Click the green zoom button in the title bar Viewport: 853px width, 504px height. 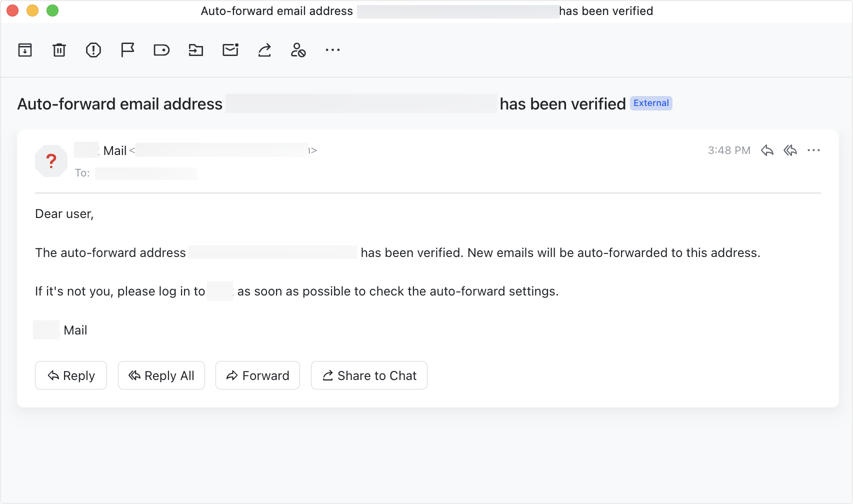[51, 10]
